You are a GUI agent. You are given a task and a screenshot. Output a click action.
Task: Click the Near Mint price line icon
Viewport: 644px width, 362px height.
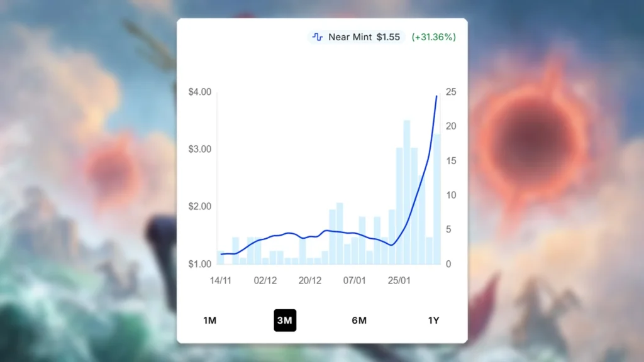(317, 37)
